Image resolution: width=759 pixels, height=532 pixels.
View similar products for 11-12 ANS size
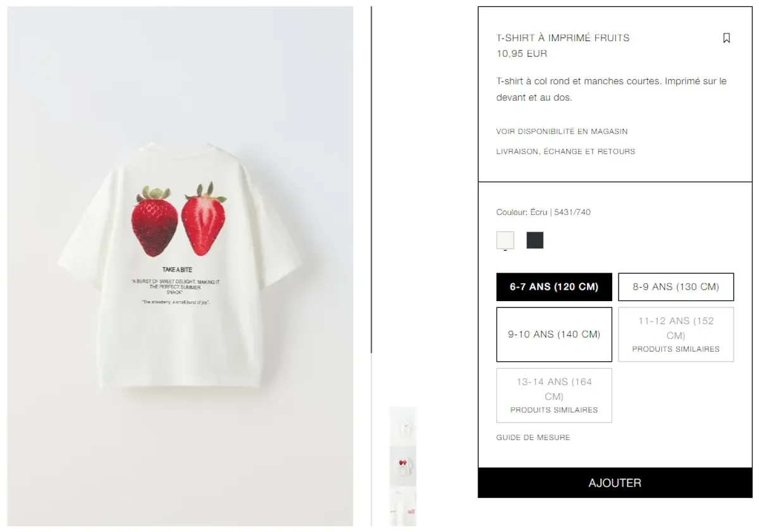(676, 335)
